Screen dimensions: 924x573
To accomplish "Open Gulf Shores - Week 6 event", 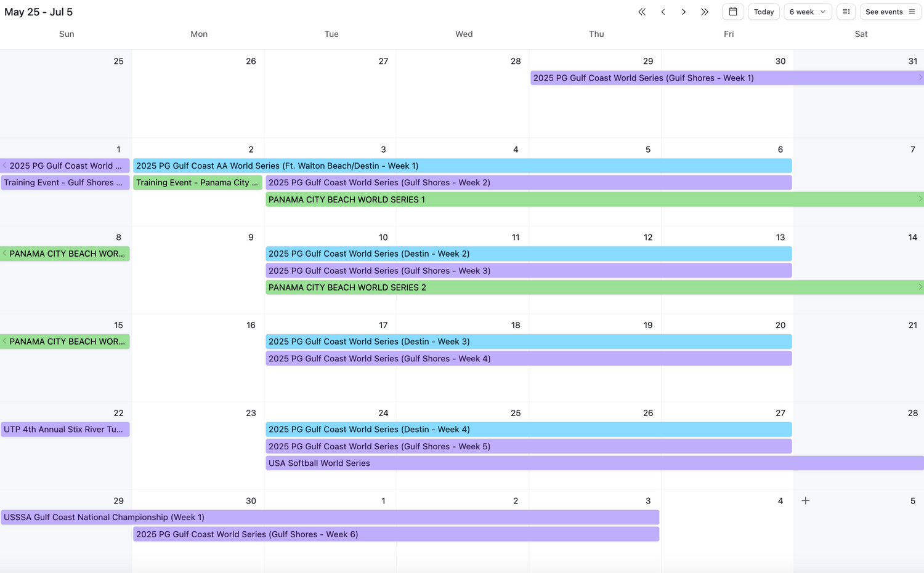I will 396,535.
